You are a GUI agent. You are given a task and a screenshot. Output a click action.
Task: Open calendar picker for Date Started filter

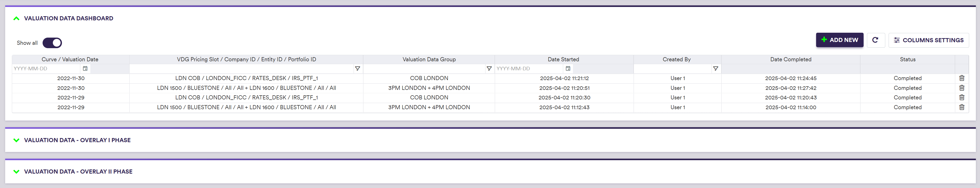pos(568,69)
